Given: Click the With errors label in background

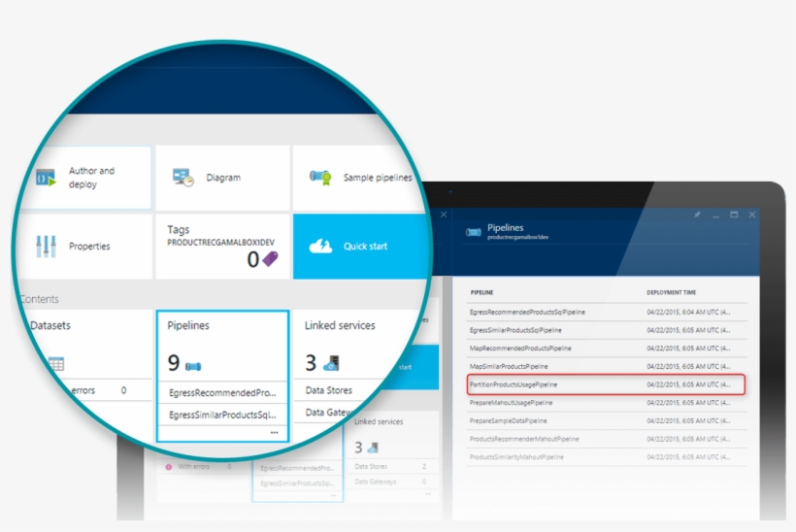Looking at the screenshot, I should click(193, 467).
